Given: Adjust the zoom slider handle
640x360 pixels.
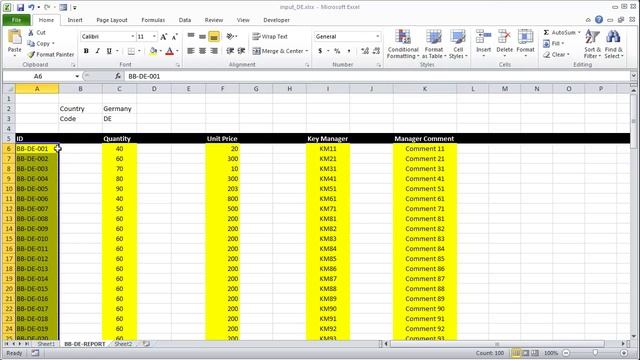Looking at the screenshot, I should 595,353.
